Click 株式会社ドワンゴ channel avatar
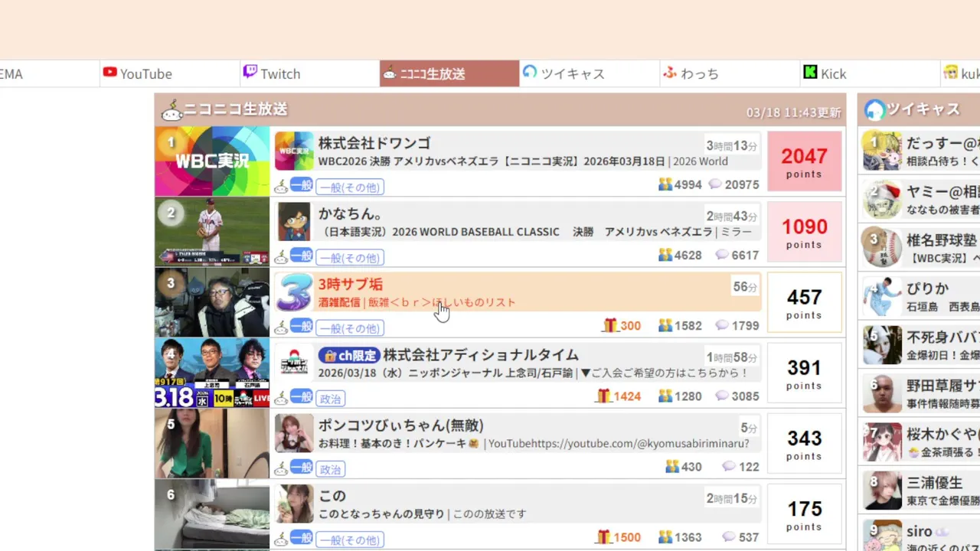Screen dimensions: 980x551 pyautogui.click(x=294, y=151)
